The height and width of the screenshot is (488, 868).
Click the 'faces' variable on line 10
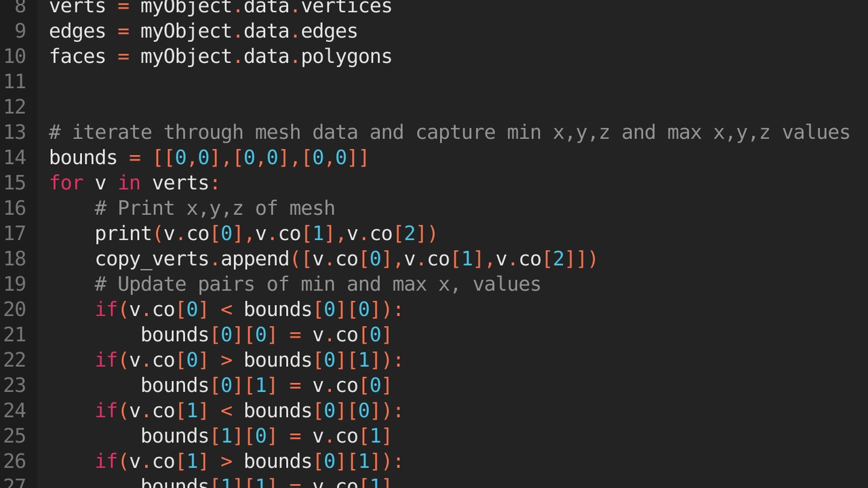(77, 56)
